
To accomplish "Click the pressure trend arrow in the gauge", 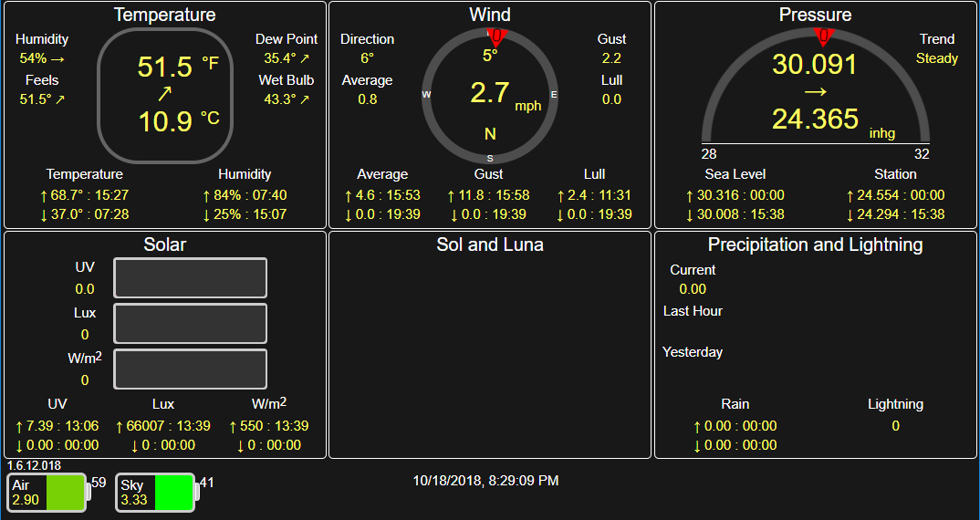I will tap(815, 92).
